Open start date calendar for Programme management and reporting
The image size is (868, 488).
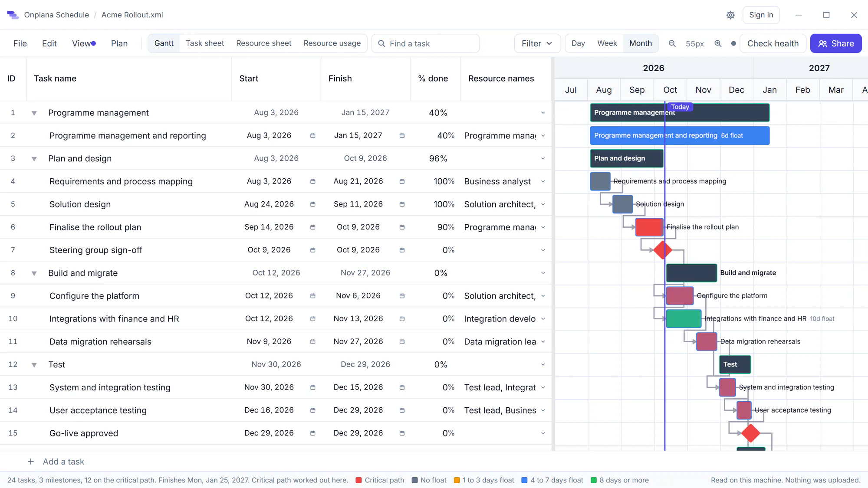(312, 136)
